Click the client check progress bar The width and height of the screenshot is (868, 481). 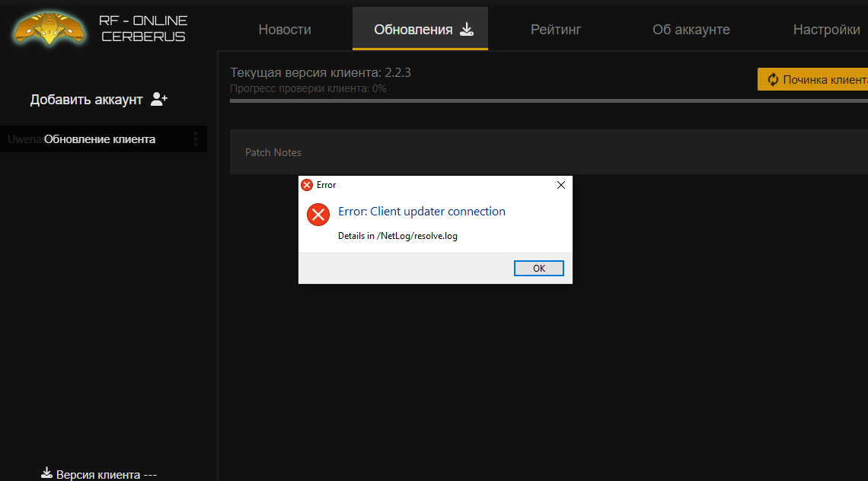548,100
